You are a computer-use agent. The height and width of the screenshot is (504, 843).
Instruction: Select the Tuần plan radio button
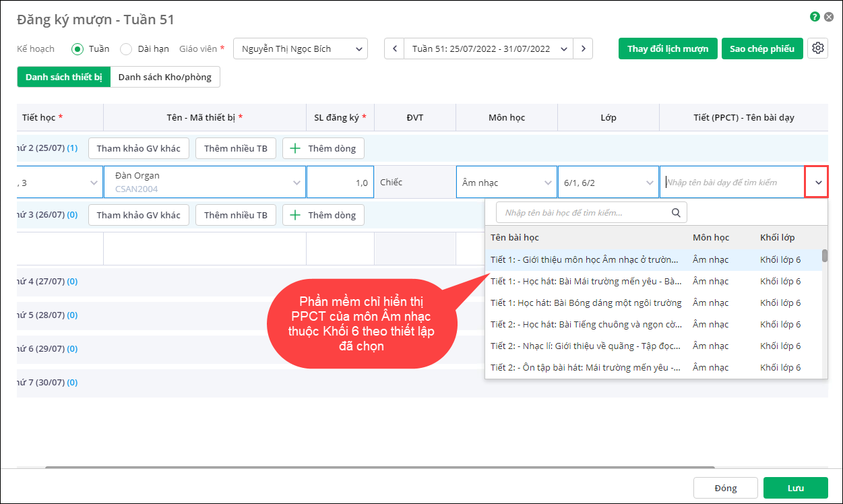point(77,49)
